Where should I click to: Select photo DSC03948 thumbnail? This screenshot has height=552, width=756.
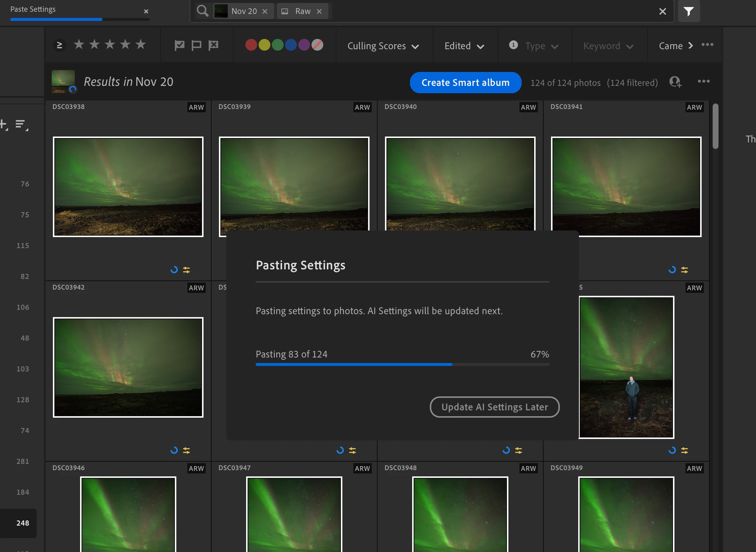pyautogui.click(x=460, y=514)
